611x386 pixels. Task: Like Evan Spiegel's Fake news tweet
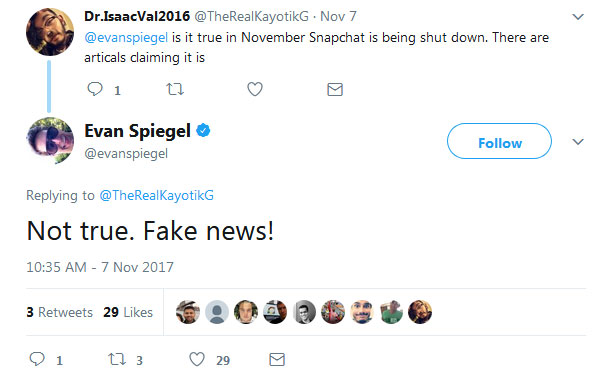pos(197,359)
